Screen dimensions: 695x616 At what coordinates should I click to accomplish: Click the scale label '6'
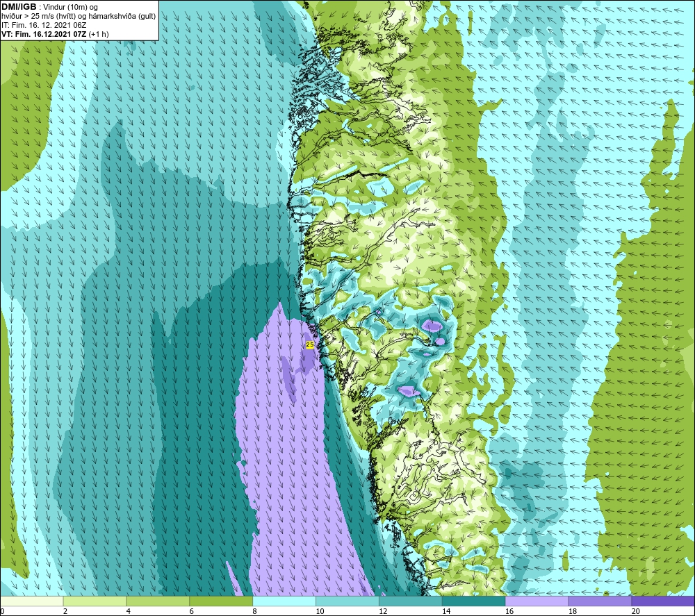pos(192,611)
